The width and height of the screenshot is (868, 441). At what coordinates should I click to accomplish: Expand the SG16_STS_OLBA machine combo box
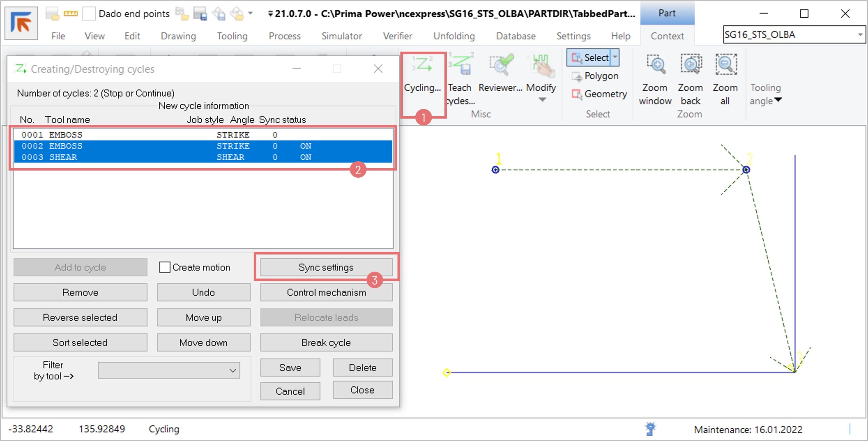(x=860, y=35)
